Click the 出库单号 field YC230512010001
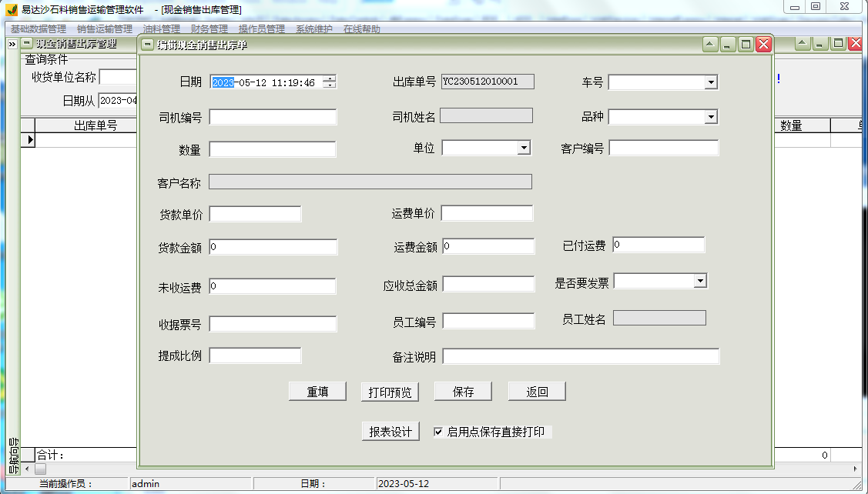This screenshot has height=494, width=868. [488, 82]
